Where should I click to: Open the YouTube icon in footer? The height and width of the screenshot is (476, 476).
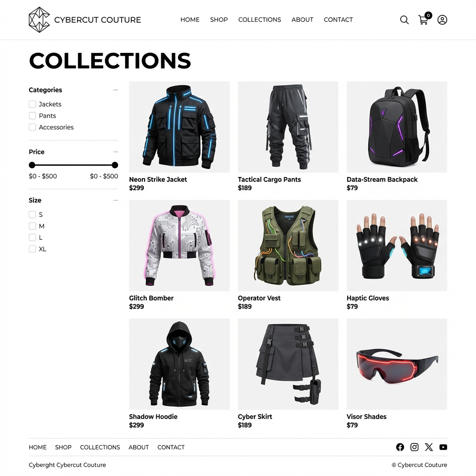pyautogui.click(x=443, y=447)
